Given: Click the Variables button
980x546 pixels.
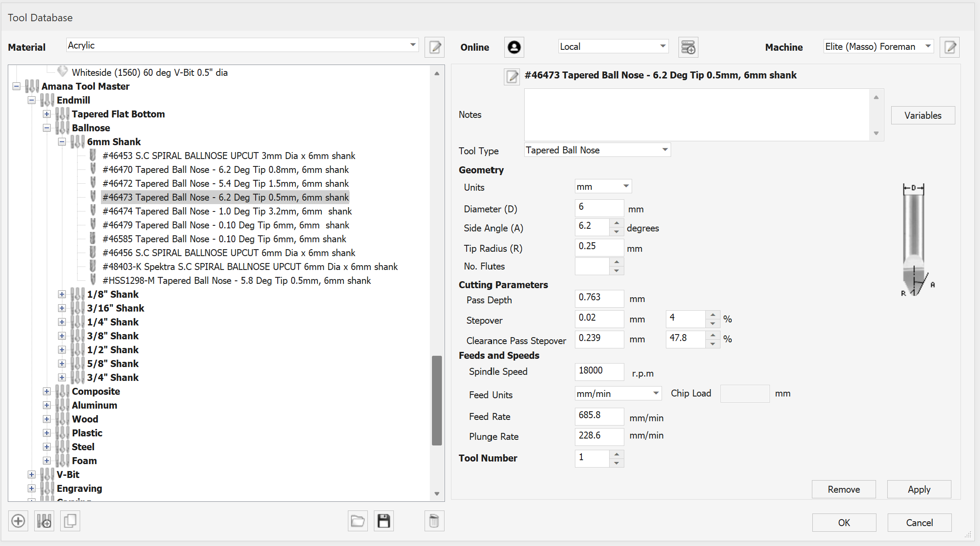Looking at the screenshot, I should [x=923, y=115].
